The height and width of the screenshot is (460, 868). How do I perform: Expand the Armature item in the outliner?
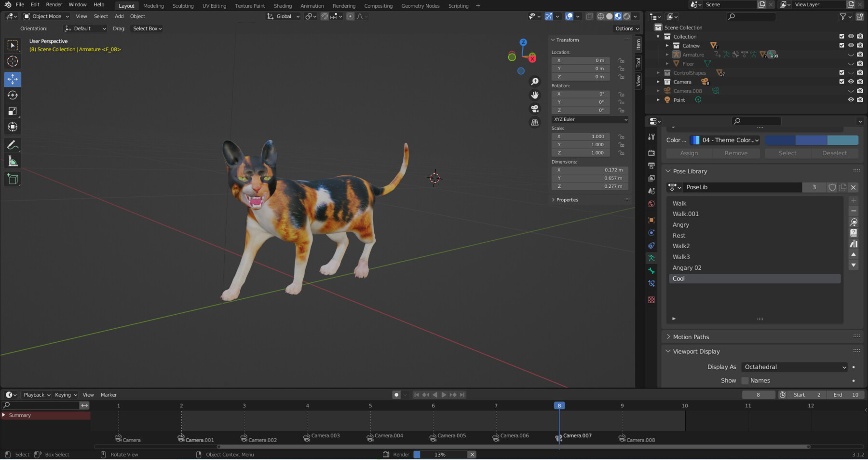668,55
